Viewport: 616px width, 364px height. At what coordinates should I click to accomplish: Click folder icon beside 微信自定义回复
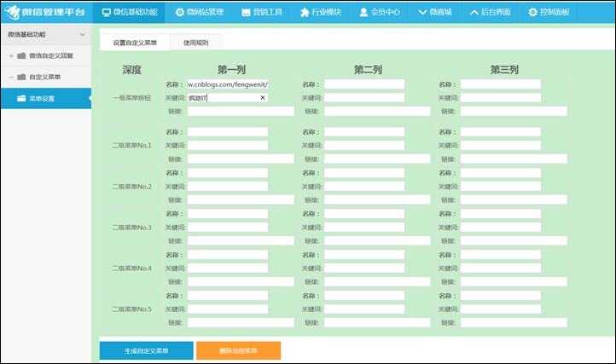point(21,55)
